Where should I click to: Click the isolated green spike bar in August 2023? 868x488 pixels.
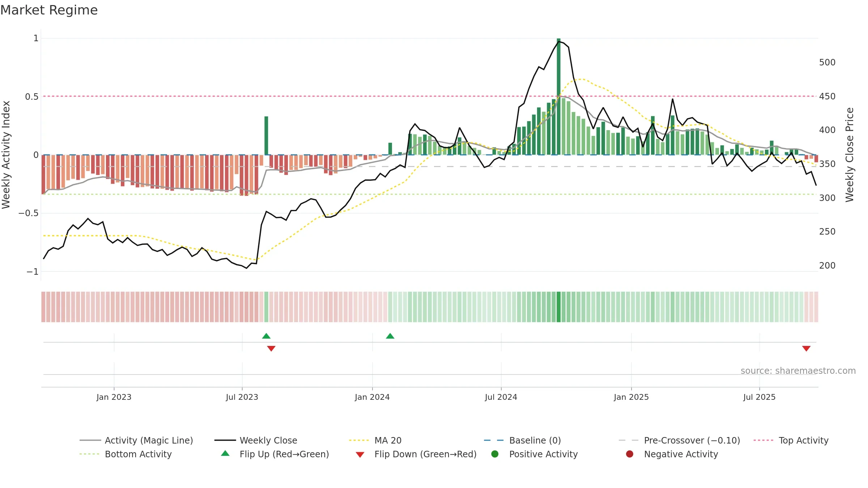(266, 136)
